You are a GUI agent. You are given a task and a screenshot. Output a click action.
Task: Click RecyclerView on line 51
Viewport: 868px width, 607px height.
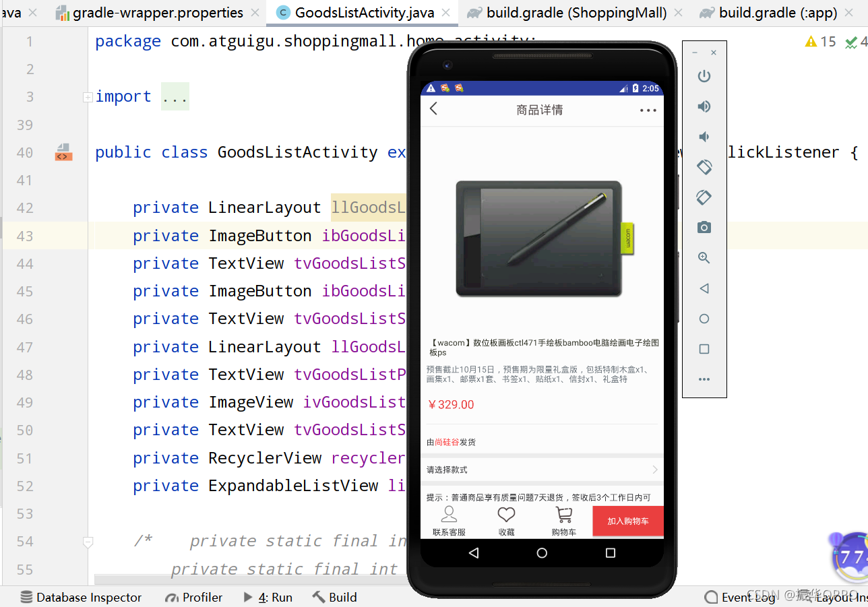[265, 458]
